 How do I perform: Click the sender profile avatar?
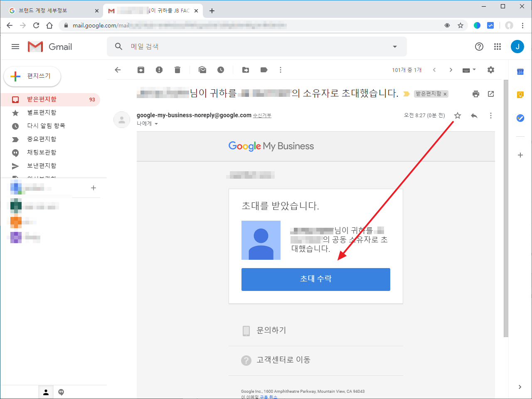[122, 120]
